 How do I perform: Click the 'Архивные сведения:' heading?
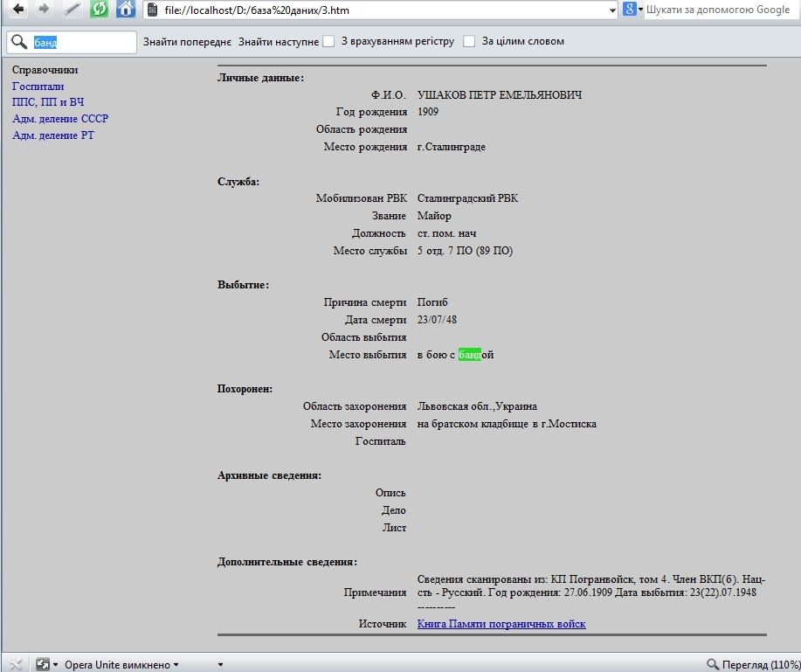(269, 475)
